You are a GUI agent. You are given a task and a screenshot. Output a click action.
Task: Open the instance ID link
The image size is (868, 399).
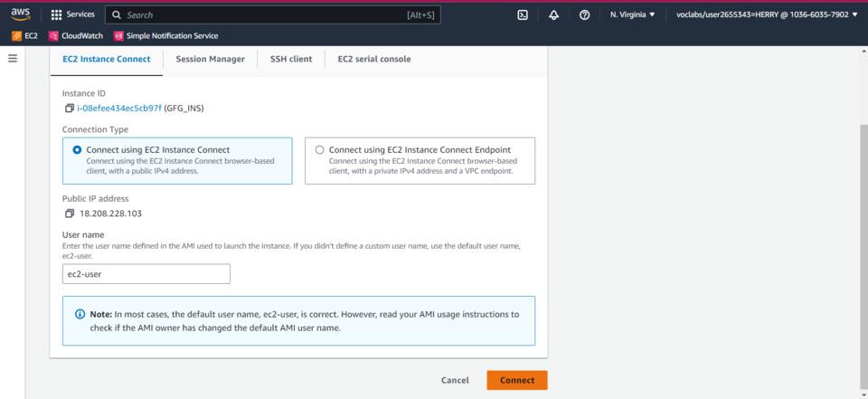(119, 109)
